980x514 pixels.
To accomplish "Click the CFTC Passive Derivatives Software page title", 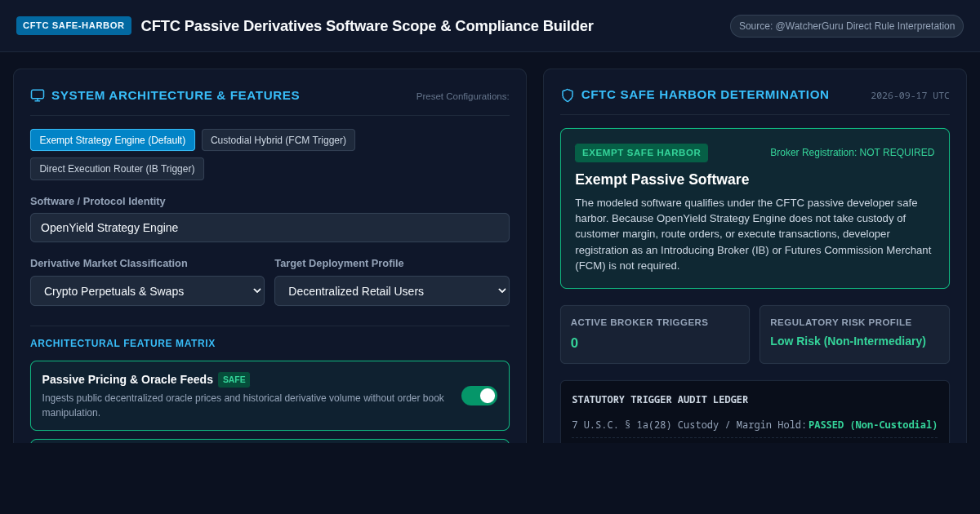I will coord(367,26).
